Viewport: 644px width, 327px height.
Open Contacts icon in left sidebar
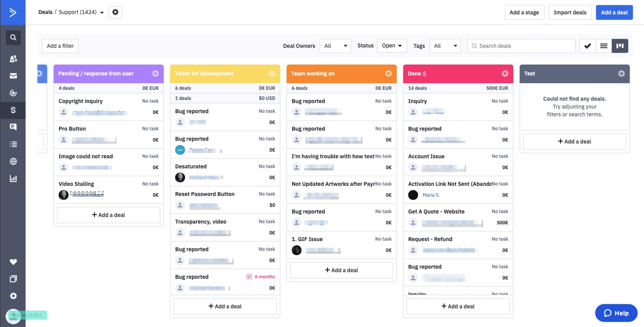(x=13, y=59)
